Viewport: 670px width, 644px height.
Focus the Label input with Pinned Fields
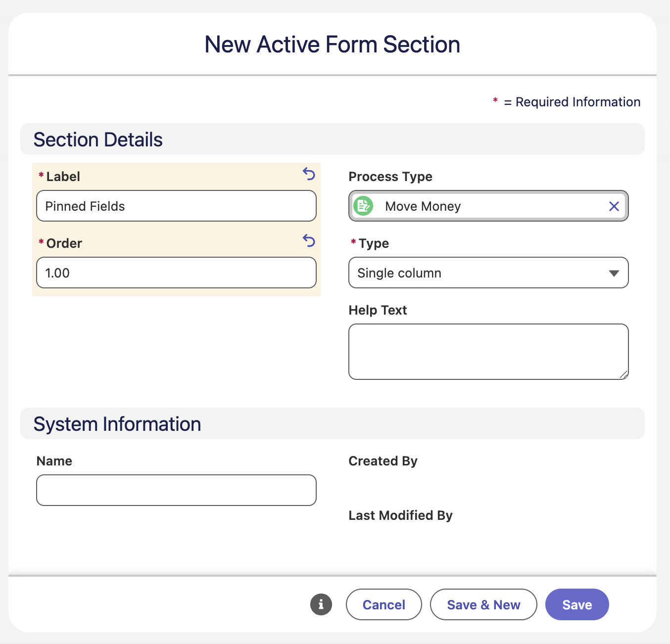tap(176, 206)
